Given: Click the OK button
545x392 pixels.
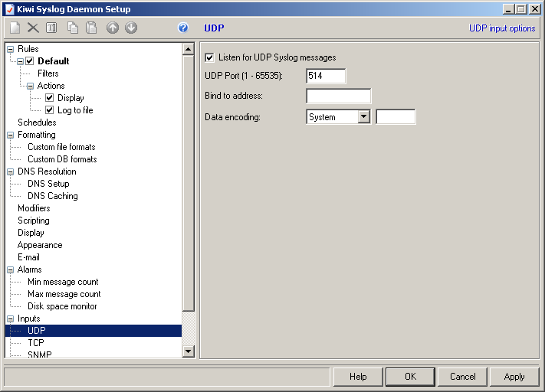Looking at the screenshot, I should [x=410, y=377].
